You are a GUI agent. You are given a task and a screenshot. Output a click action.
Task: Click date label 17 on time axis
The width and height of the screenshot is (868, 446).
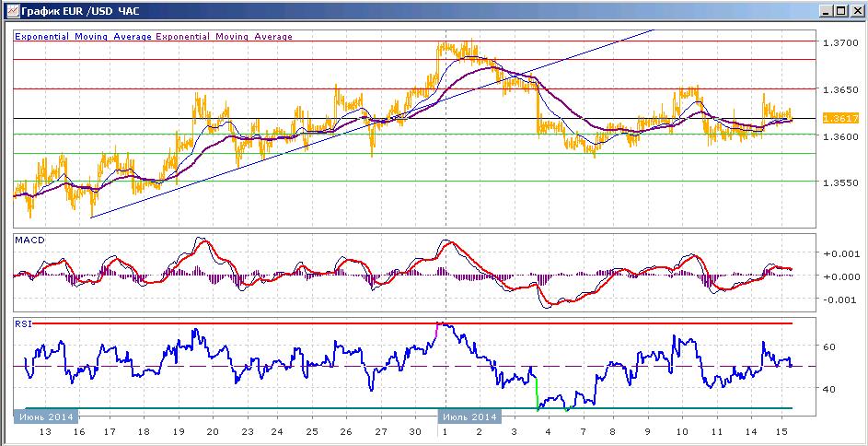tap(110, 432)
